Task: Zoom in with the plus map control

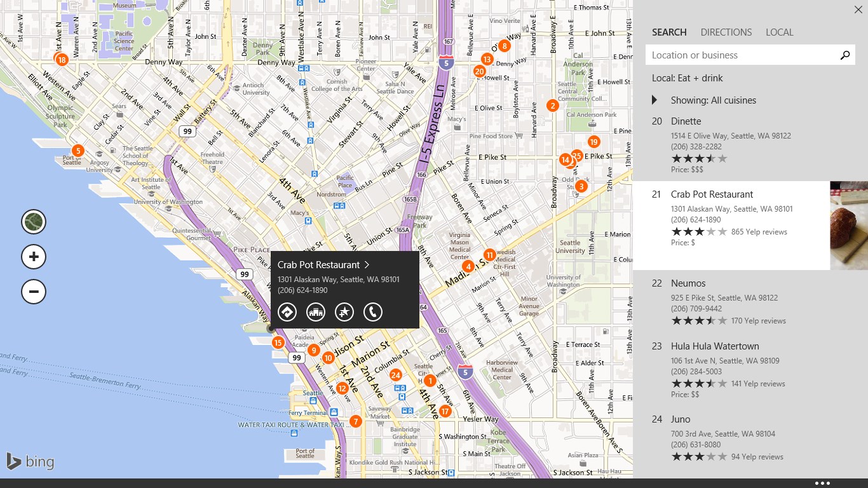Action: pos(33,256)
